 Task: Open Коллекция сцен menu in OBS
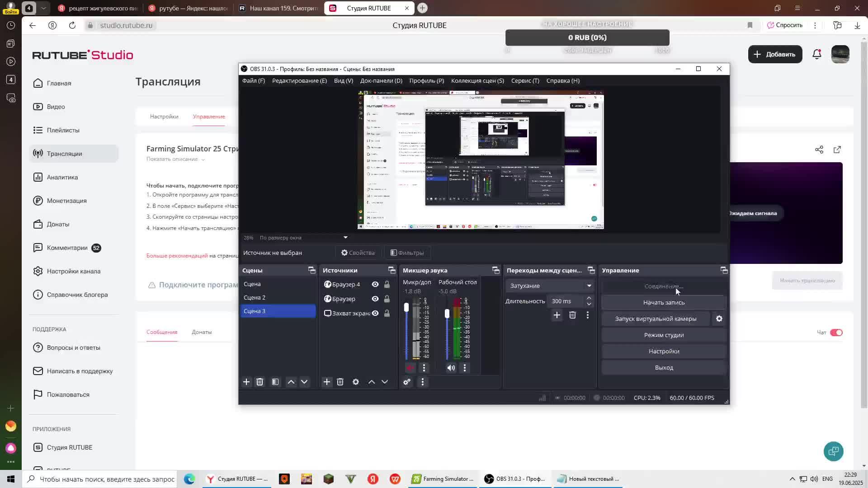click(477, 81)
